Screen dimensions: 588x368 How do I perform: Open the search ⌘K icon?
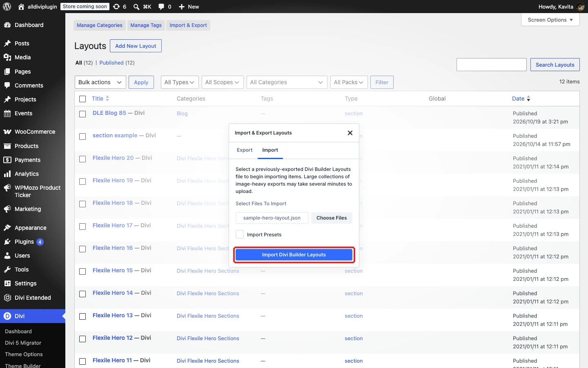[x=142, y=7]
